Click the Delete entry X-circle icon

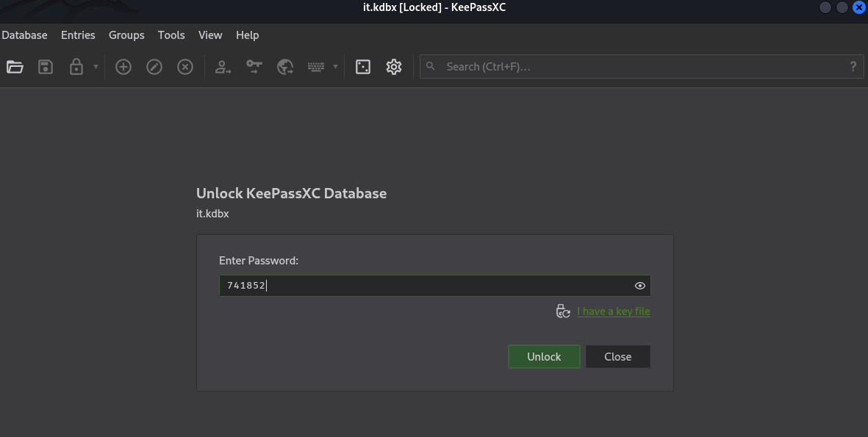coord(185,67)
